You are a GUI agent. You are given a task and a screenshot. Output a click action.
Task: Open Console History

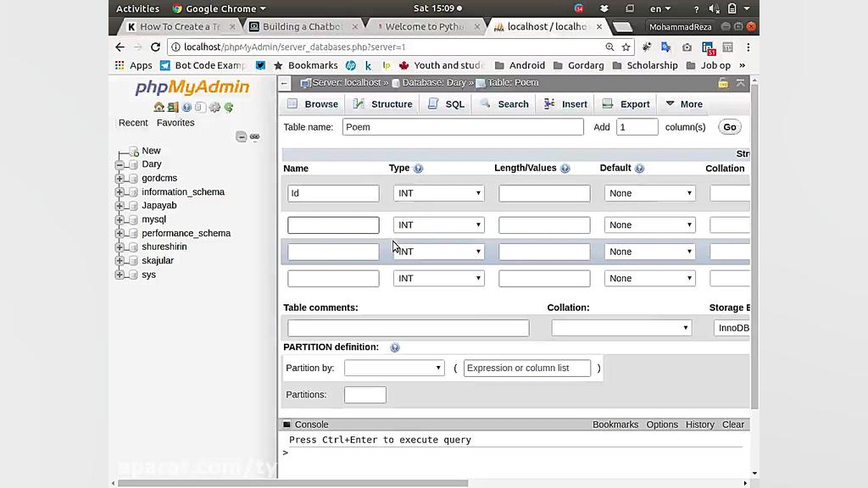[x=699, y=424]
